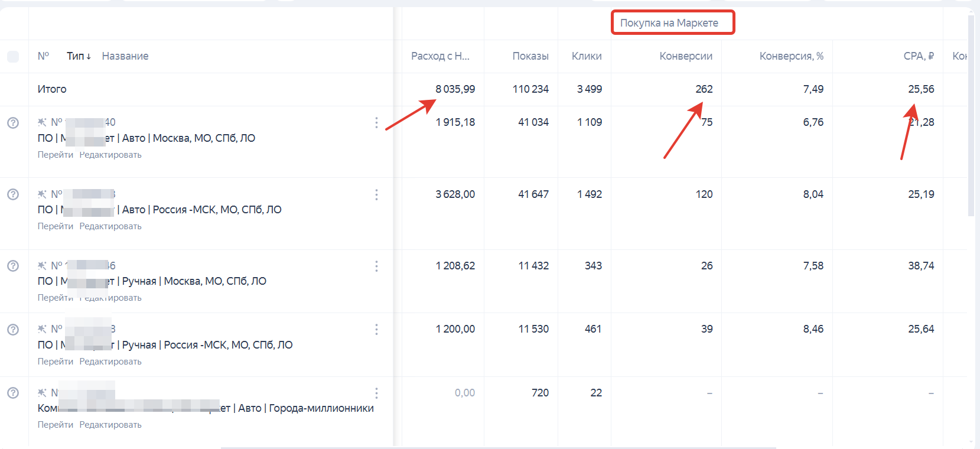Select CPA value 25,19
The image size is (980, 449).
pos(922,194)
